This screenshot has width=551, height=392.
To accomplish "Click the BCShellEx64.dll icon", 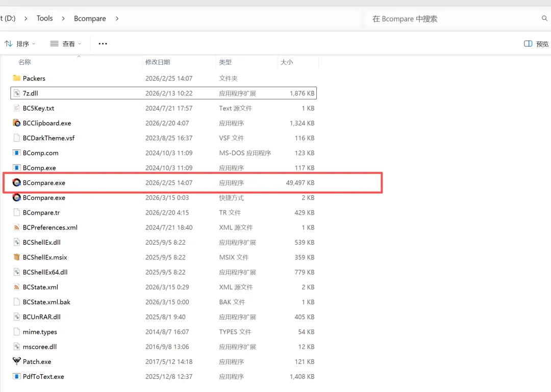I will pos(16,272).
